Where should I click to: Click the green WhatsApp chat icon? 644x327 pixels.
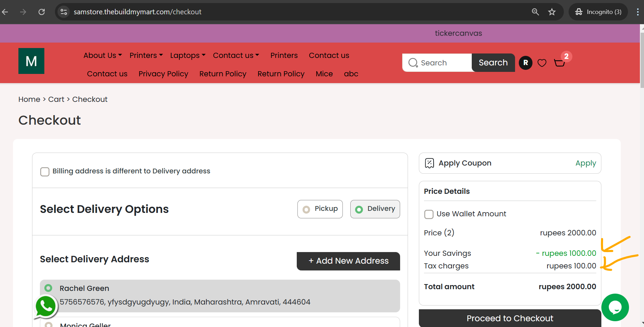46,307
